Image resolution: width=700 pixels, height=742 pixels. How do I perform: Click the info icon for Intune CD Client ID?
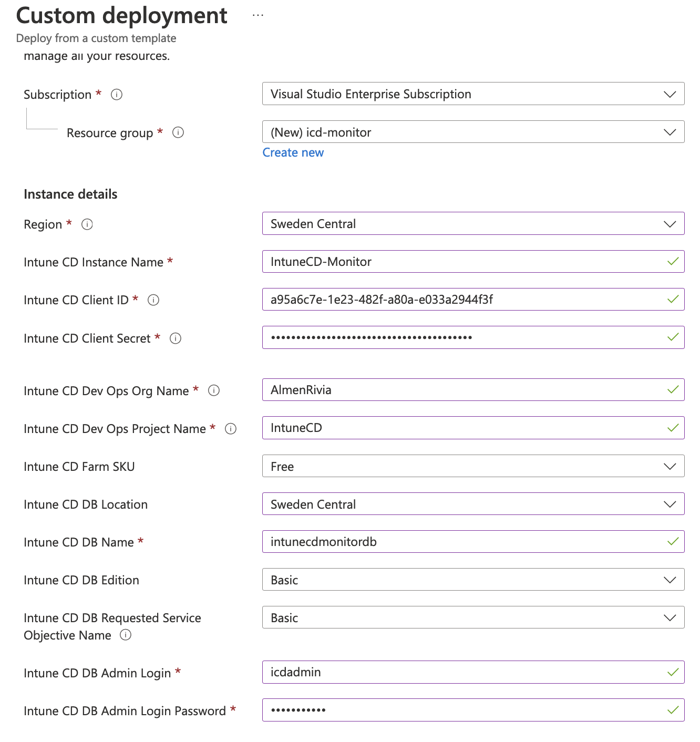[x=153, y=300]
